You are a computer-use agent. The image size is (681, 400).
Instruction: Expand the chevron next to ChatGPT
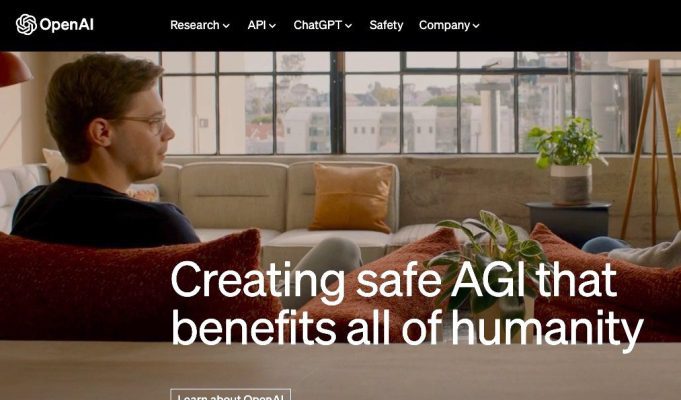[348, 26]
